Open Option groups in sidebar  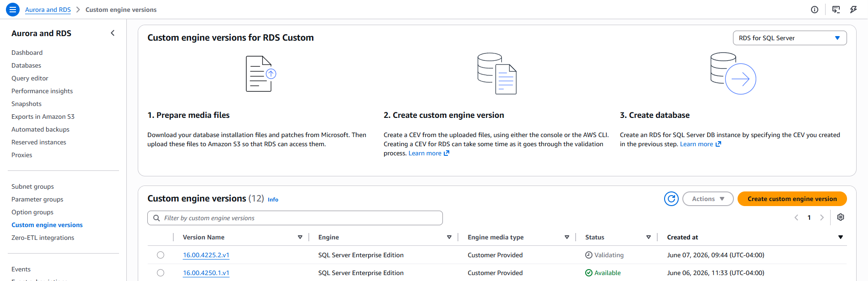32,212
